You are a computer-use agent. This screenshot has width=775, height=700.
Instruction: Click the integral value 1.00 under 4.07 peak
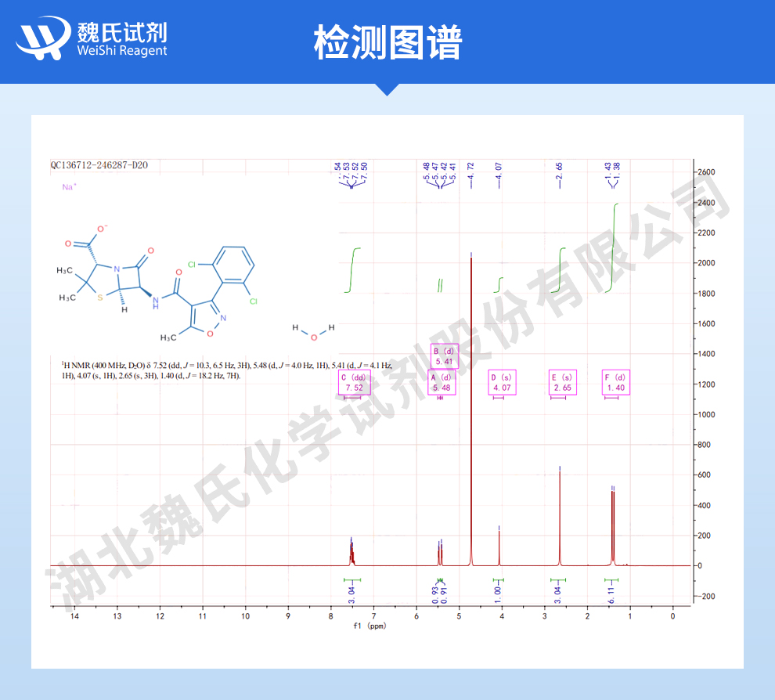(498, 595)
